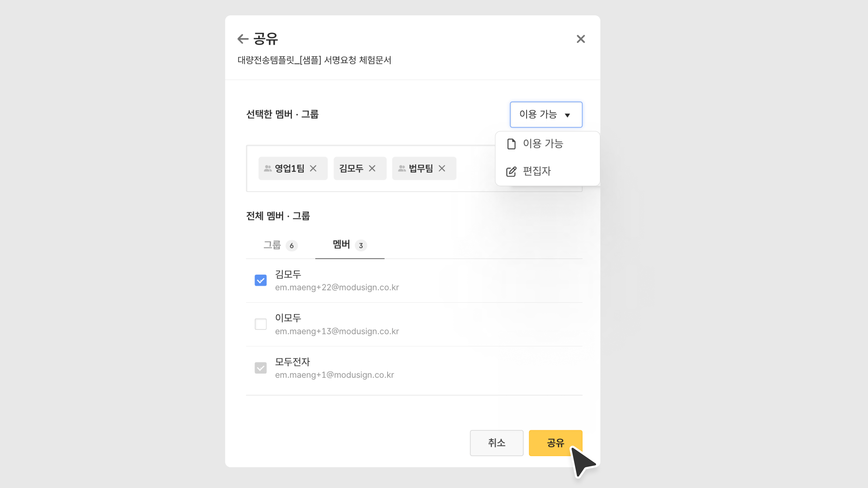Close the share dialog with X
This screenshot has height=488, width=868.
(x=580, y=39)
